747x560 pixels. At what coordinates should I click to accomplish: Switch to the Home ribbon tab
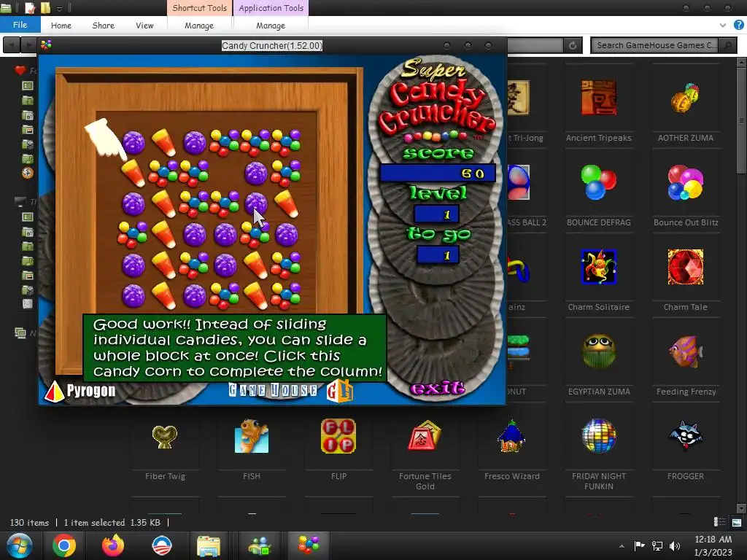[x=61, y=26]
